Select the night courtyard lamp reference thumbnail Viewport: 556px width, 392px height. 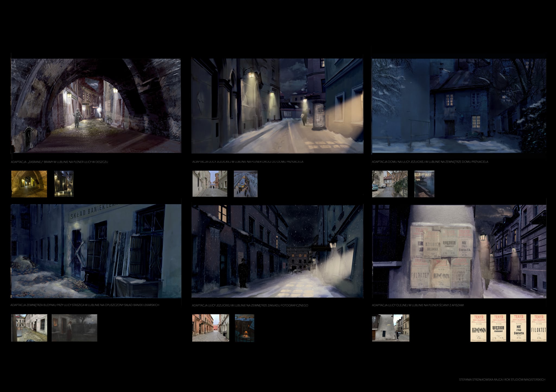(x=244, y=328)
